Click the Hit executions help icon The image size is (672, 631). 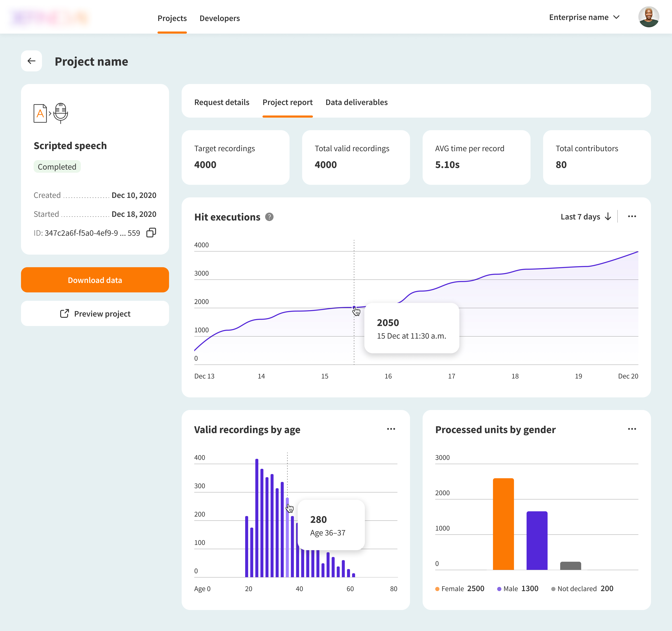click(x=269, y=217)
